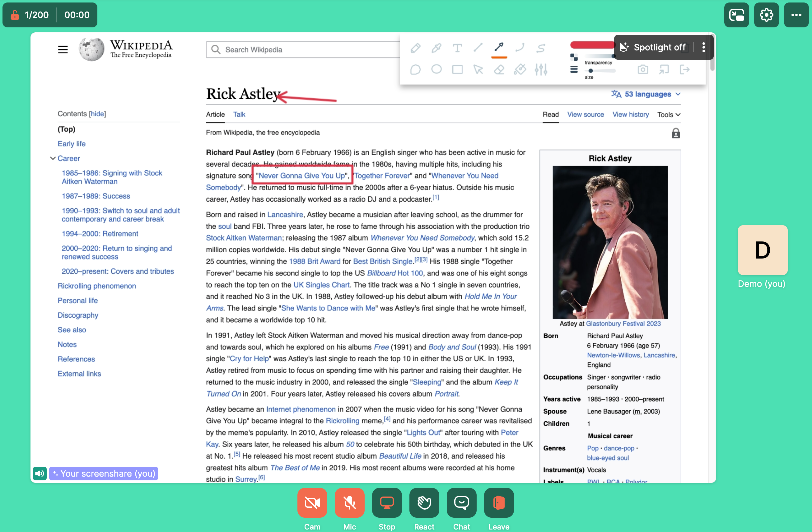Turn on the camera
The height and width of the screenshot is (532, 812).
pos(312,502)
